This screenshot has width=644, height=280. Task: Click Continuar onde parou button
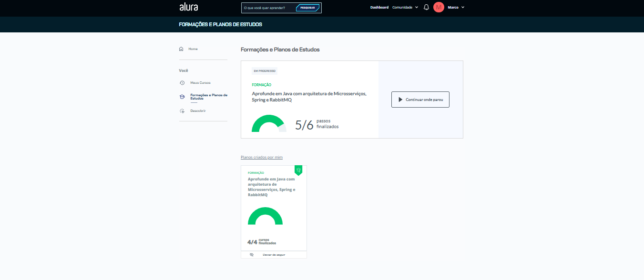[x=420, y=100]
